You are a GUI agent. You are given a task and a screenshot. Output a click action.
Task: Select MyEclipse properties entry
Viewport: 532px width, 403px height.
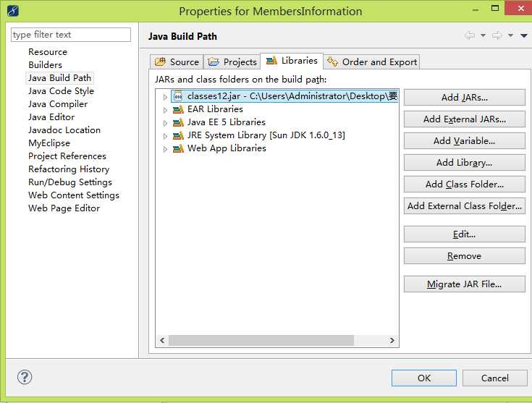click(49, 143)
